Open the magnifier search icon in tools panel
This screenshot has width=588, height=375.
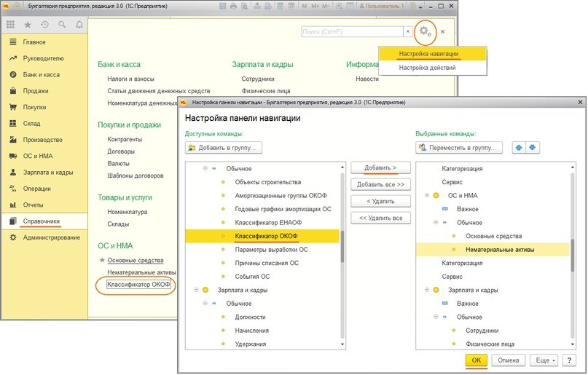62,25
